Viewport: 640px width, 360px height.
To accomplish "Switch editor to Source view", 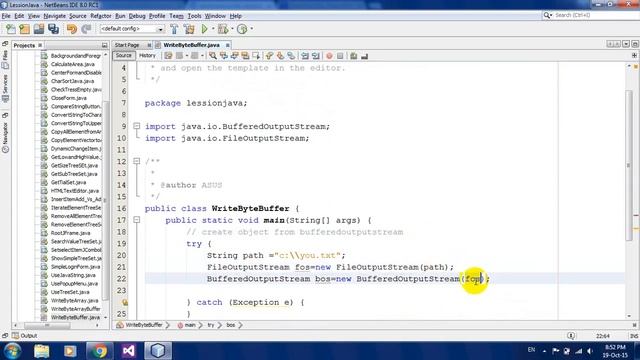I will point(124,56).
